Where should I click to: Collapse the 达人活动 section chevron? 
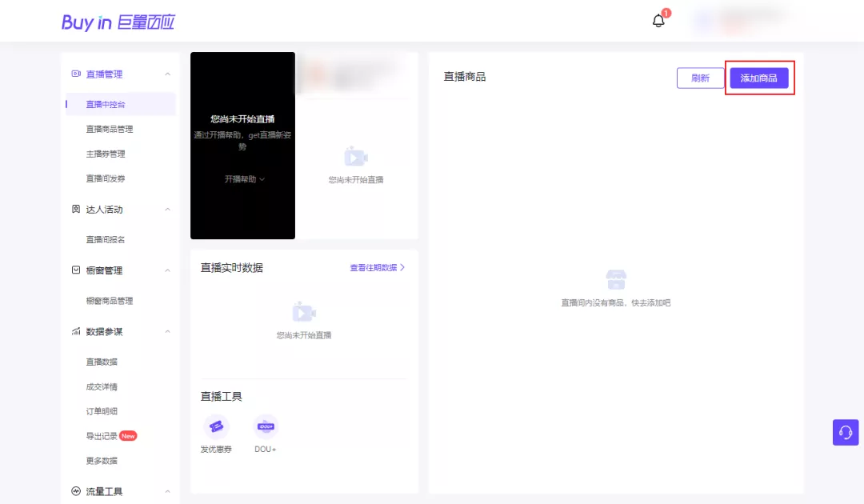pos(167,210)
